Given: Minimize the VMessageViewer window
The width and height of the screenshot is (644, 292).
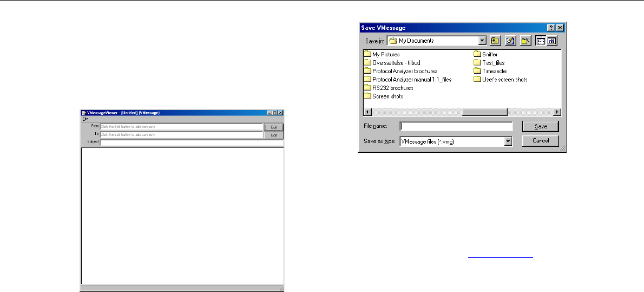Looking at the screenshot, I should point(270,113).
